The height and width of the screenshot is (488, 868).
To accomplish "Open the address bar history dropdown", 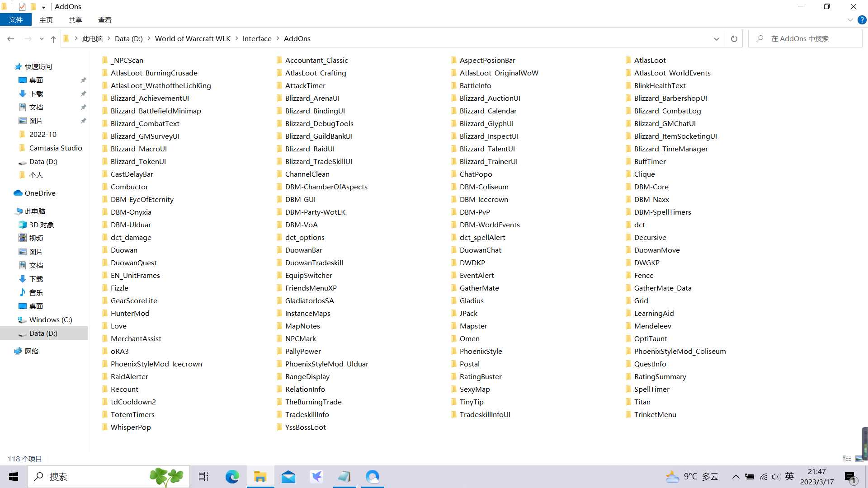I will point(716,39).
